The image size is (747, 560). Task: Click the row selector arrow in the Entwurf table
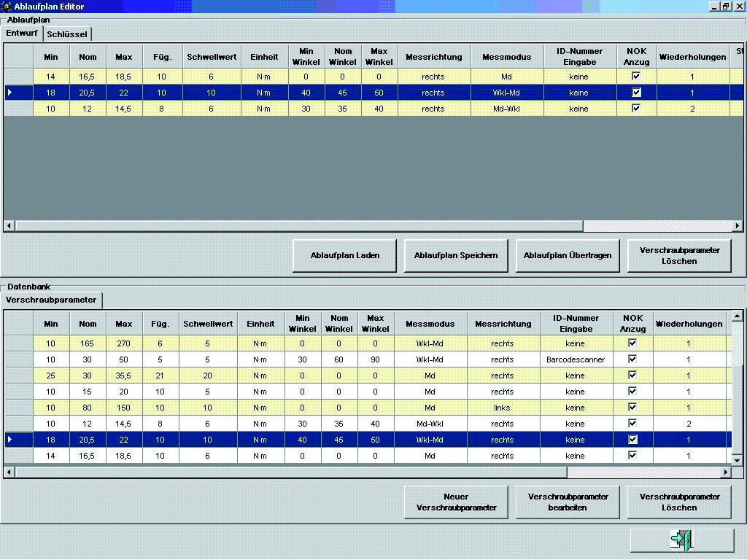click(x=9, y=93)
